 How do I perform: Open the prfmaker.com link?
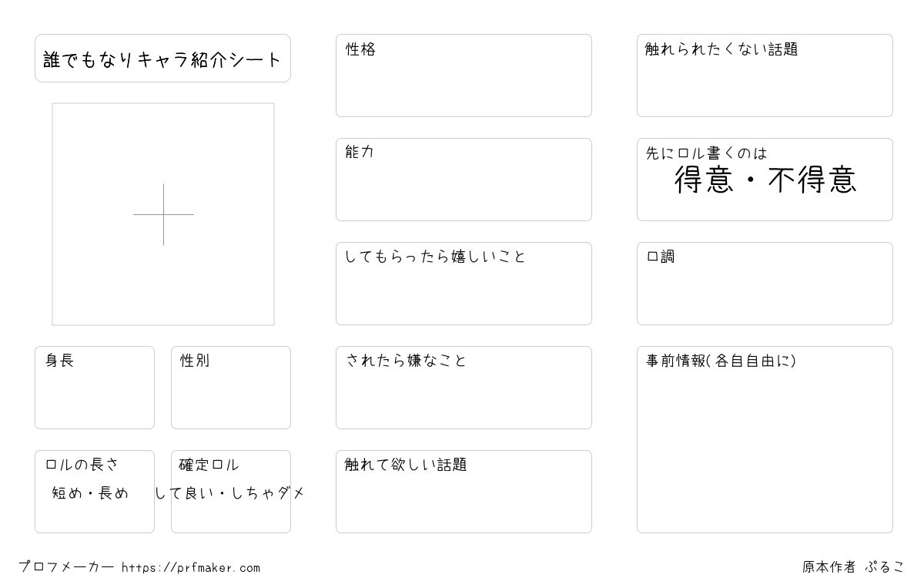pyautogui.click(x=191, y=568)
